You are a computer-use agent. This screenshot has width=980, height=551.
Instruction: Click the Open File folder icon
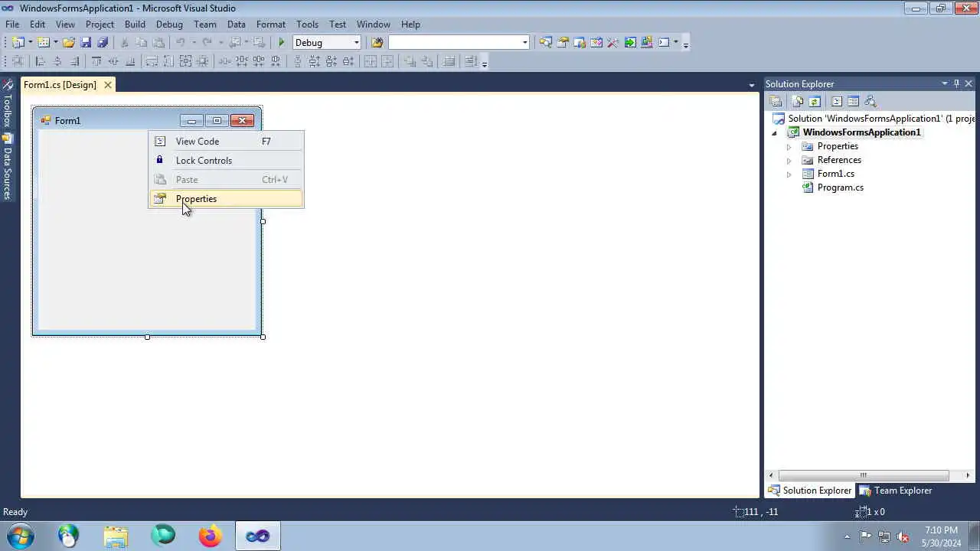point(69,43)
